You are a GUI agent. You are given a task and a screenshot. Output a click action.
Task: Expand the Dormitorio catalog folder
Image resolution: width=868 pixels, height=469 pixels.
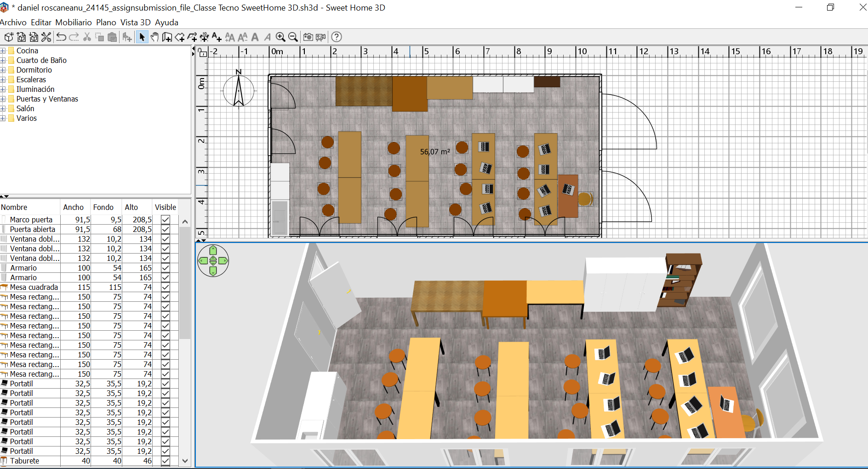pyautogui.click(x=3, y=70)
